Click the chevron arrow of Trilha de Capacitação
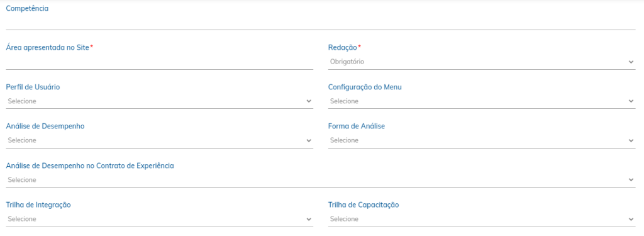The image size is (644, 236). (x=631, y=219)
